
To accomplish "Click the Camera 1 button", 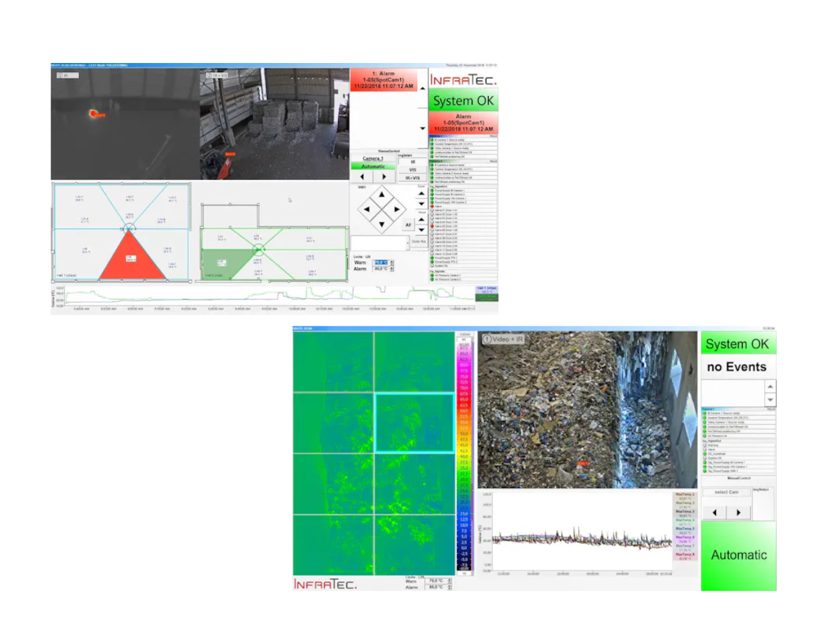I will point(373,158).
